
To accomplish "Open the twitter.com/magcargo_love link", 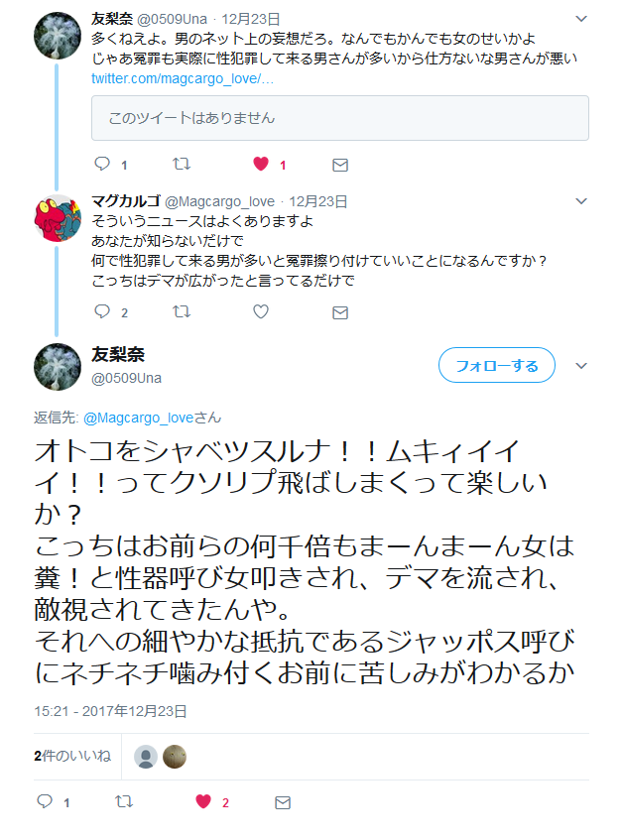I will 182,77.
